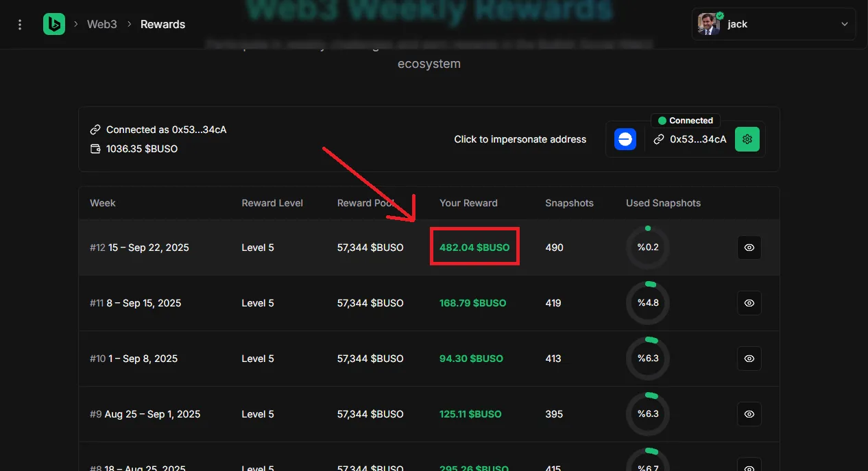The width and height of the screenshot is (868, 471).
Task: Click the week #10 %6.3 progress ring
Action: (x=648, y=359)
